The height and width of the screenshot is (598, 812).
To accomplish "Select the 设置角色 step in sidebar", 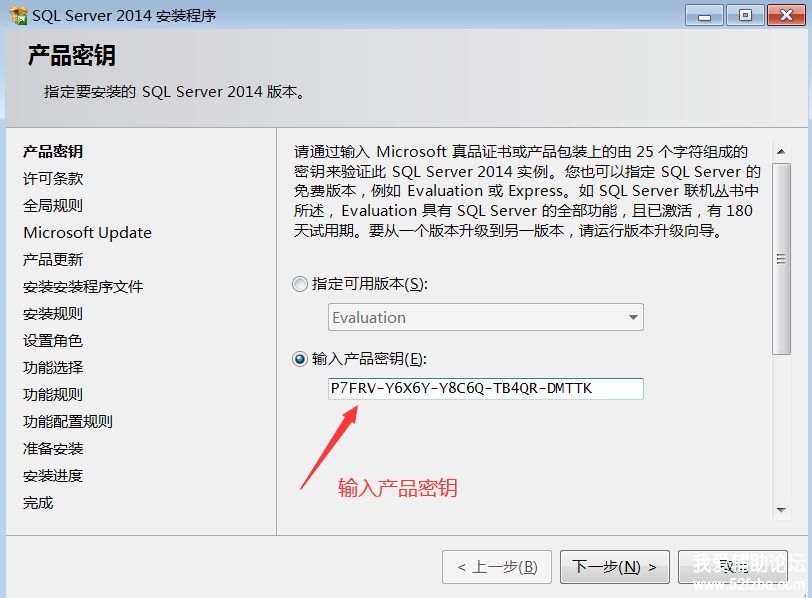I will pyautogui.click(x=53, y=340).
